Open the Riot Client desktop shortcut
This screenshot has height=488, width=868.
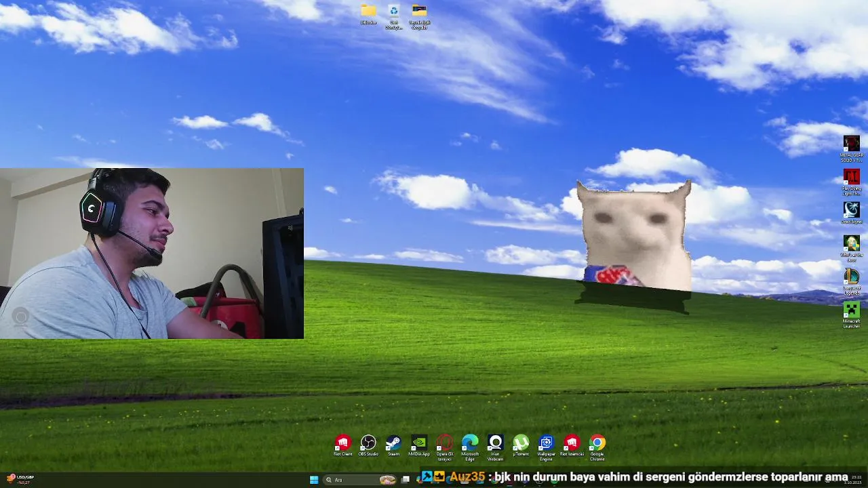click(x=343, y=445)
